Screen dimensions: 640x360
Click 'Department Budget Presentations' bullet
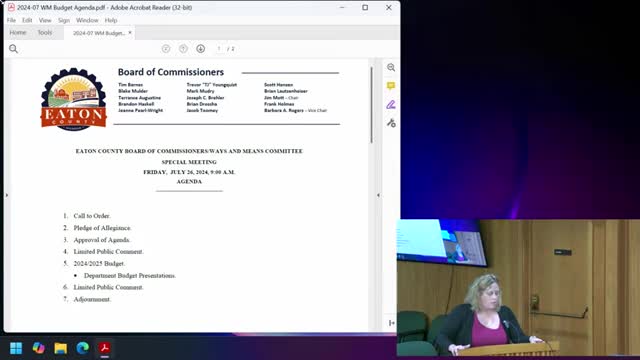130,276
